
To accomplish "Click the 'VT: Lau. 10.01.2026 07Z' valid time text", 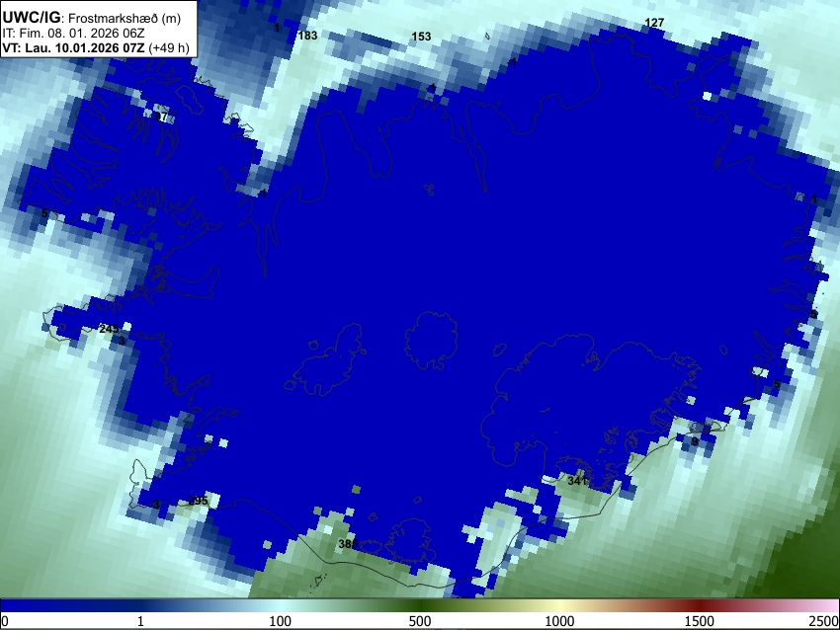I will [73, 48].
